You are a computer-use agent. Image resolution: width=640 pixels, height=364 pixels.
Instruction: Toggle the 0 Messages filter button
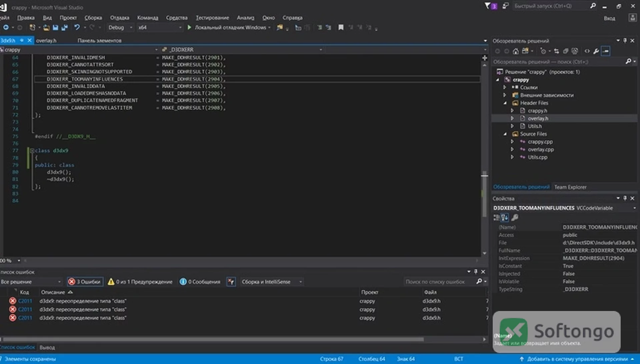tap(200, 282)
